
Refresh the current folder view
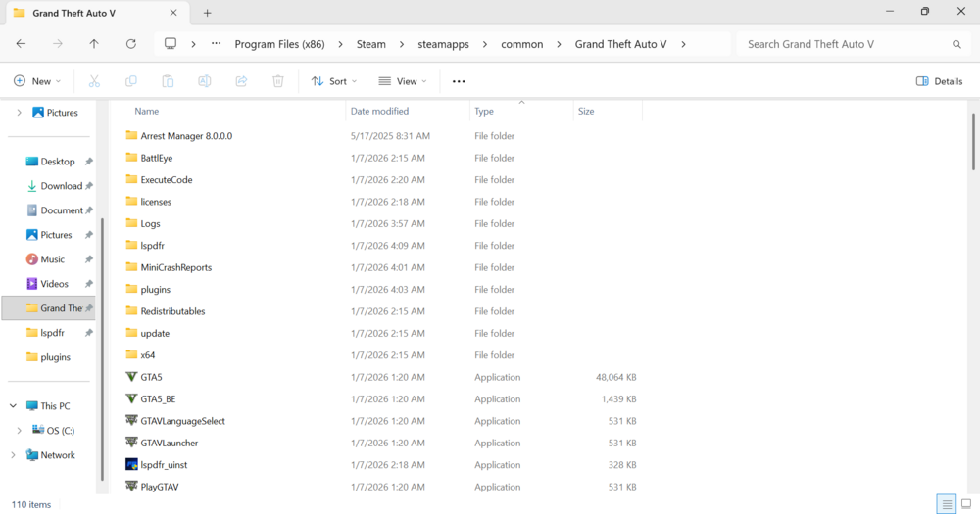click(x=130, y=44)
